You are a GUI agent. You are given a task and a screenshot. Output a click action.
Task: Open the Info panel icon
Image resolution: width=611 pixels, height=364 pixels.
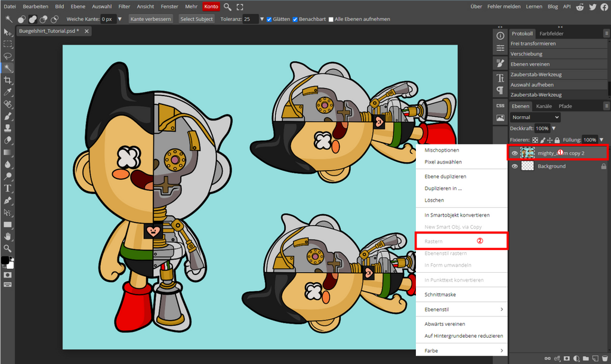click(x=501, y=36)
